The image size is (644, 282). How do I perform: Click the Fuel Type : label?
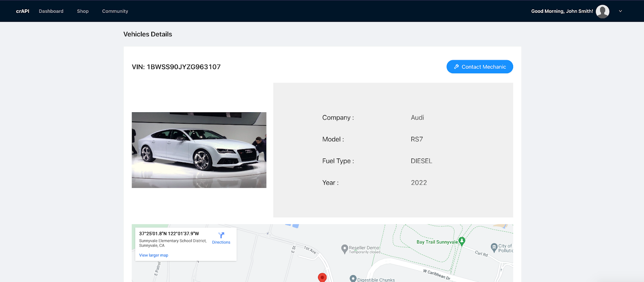pos(338,161)
